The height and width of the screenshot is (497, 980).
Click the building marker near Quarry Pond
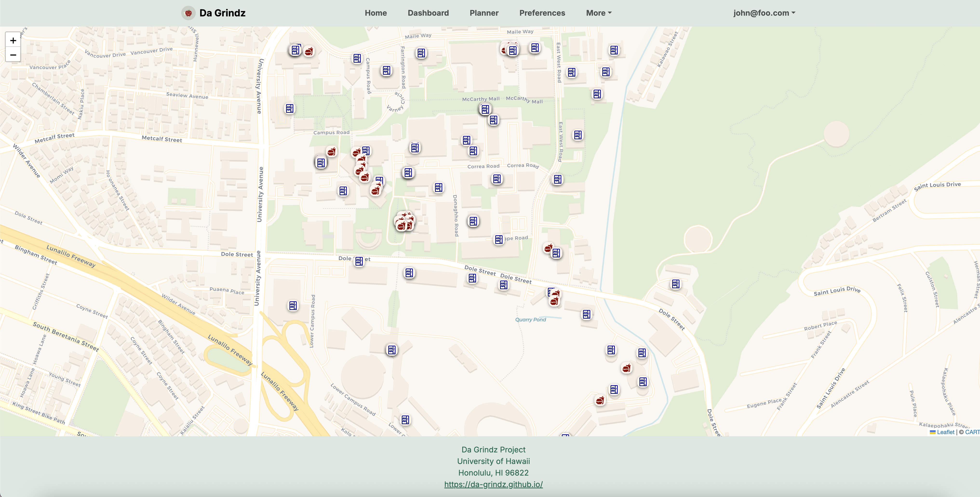(587, 314)
